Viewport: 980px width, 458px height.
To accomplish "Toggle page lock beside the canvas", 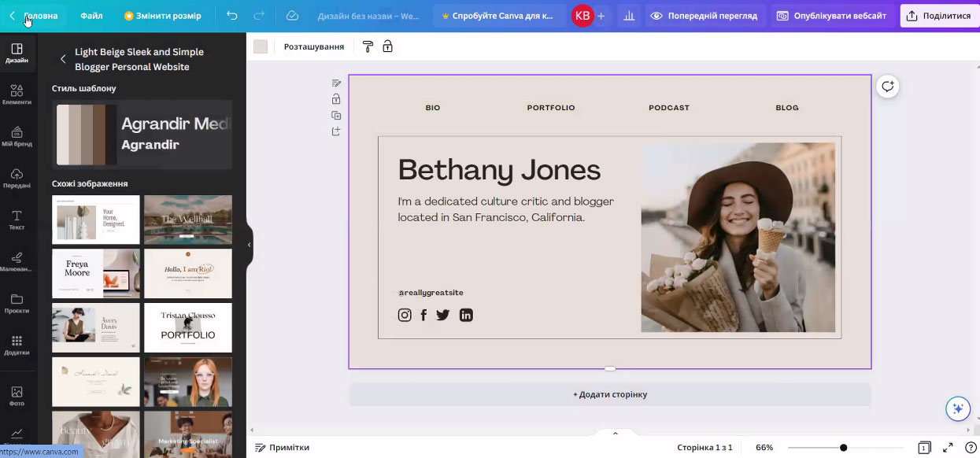I will tap(336, 99).
